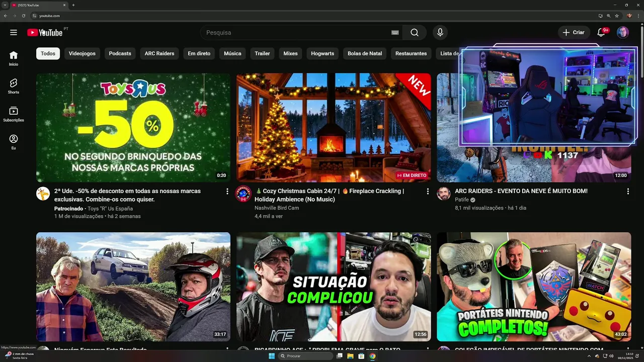Show hidden icons in the system tray
644x362 pixels.
point(589,356)
